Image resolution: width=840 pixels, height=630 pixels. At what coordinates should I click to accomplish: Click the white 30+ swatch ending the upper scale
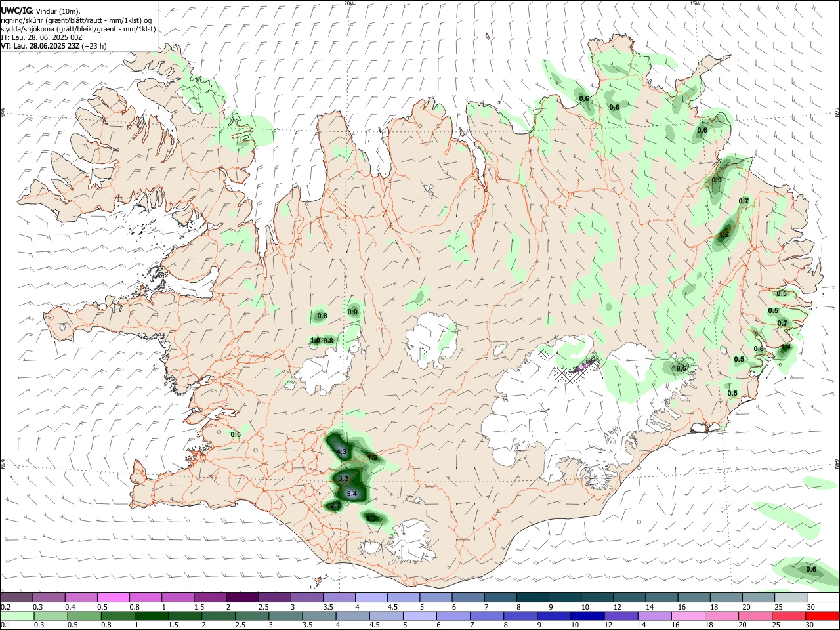(x=823, y=598)
